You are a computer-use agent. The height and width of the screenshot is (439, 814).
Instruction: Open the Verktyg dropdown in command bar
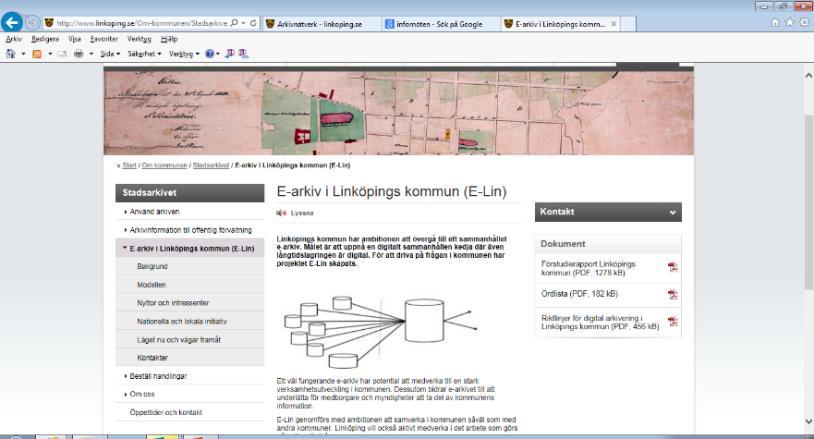pyautogui.click(x=184, y=53)
